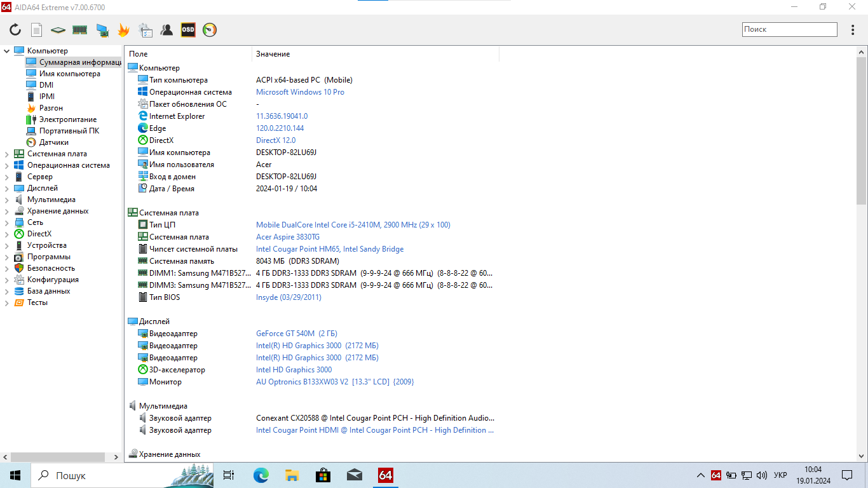The width and height of the screenshot is (868, 488).
Task: Expand the Системная плата tree node
Action: (7, 154)
